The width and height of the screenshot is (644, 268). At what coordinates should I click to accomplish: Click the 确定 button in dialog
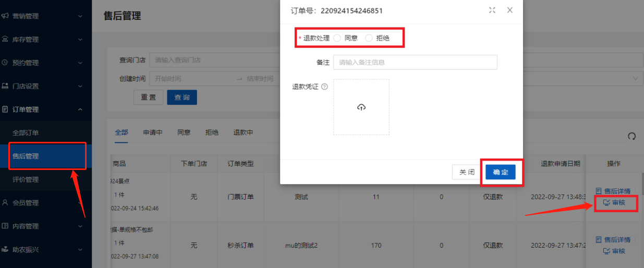500,172
